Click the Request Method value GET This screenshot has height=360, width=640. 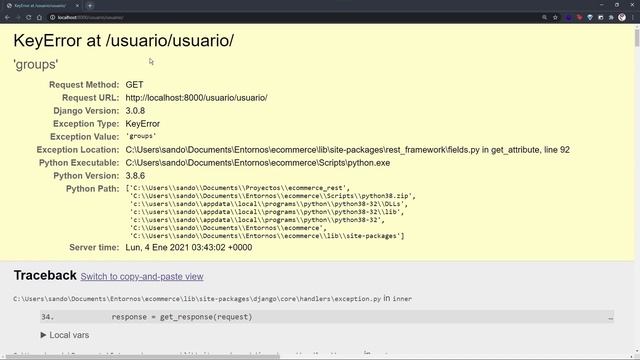[134, 85]
